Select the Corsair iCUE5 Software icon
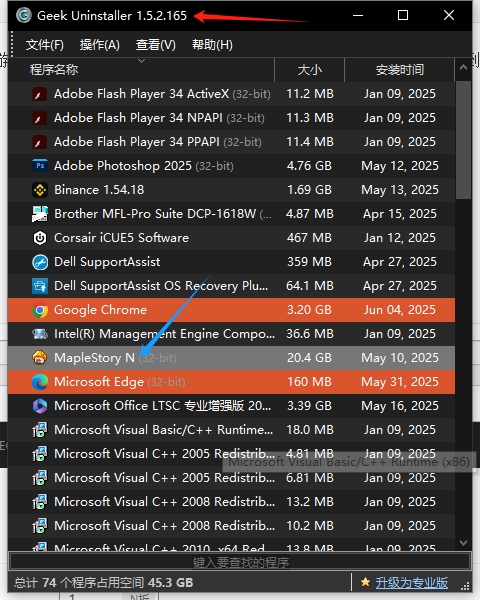This screenshot has width=480, height=600. pos(40,238)
